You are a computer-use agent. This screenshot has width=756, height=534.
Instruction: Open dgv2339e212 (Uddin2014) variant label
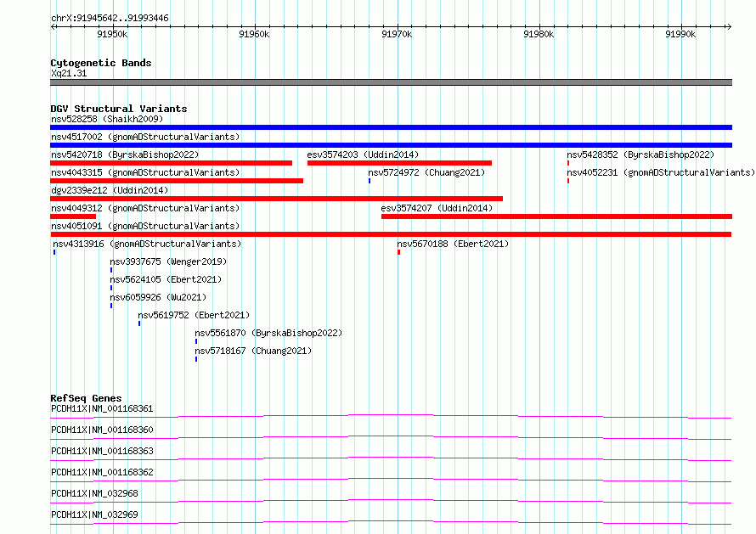coord(110,190)
